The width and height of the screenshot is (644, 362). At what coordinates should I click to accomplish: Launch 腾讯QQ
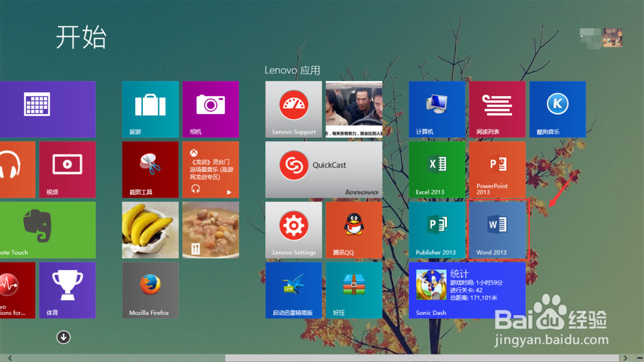pyautogui.click(x=354, y=230)
